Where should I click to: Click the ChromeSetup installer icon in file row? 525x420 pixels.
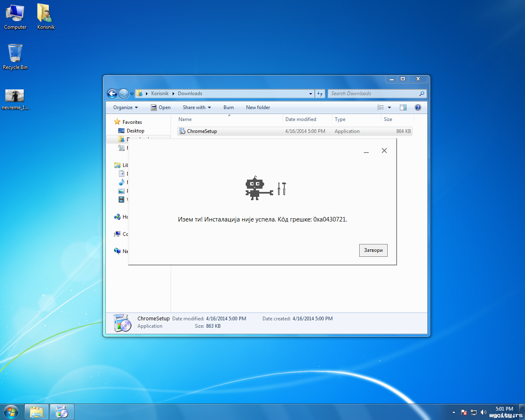click(182, 131)
